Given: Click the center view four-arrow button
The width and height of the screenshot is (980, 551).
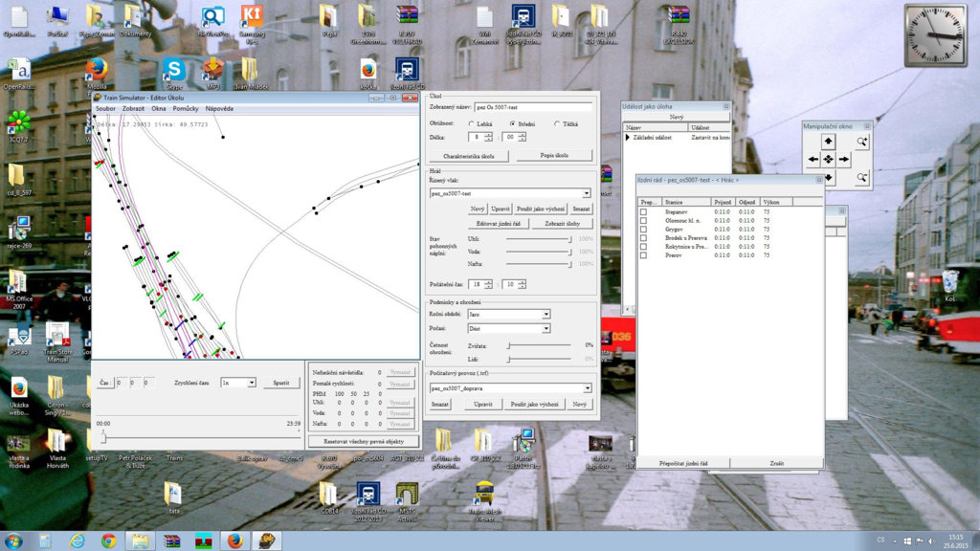Looking at the screenshot, I should click(829, 160).
